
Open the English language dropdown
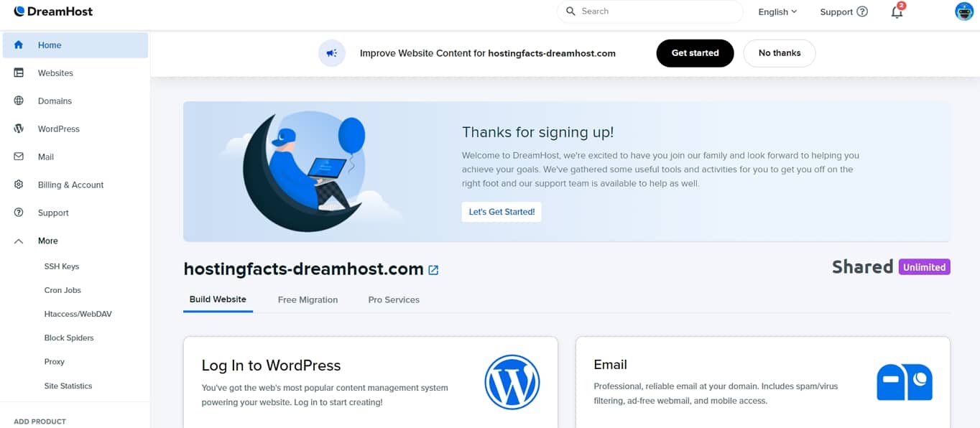pos(777,11)
